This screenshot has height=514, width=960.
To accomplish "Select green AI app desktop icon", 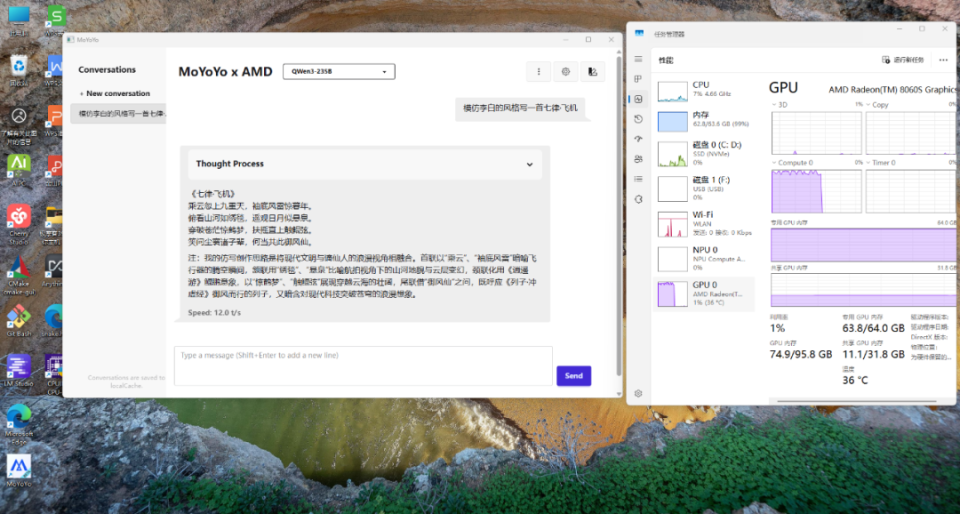I will point(19,170).
